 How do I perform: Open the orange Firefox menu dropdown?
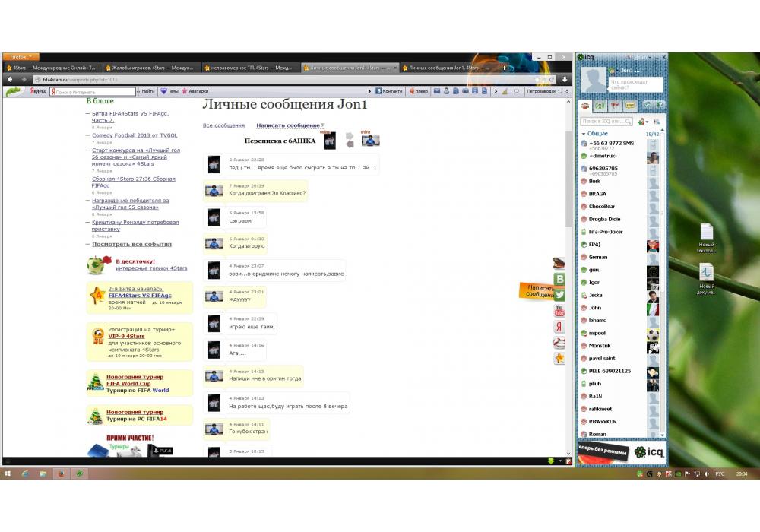click(x=21, y=57)
